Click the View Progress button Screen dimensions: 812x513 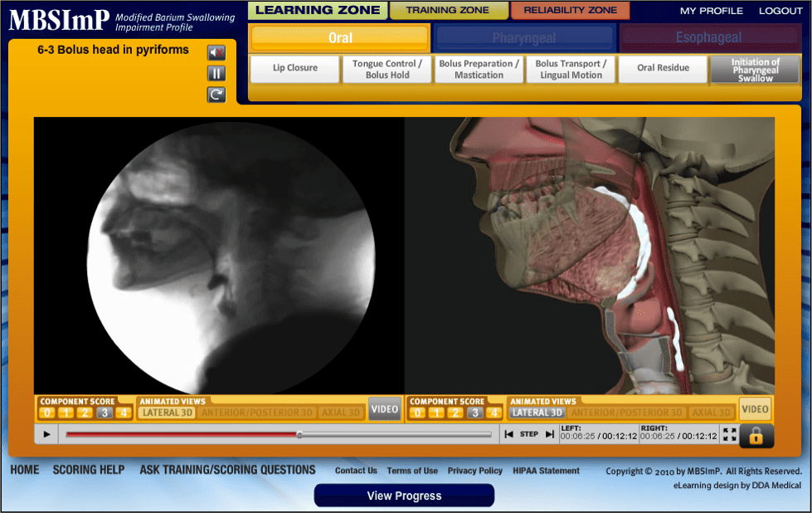404,496
